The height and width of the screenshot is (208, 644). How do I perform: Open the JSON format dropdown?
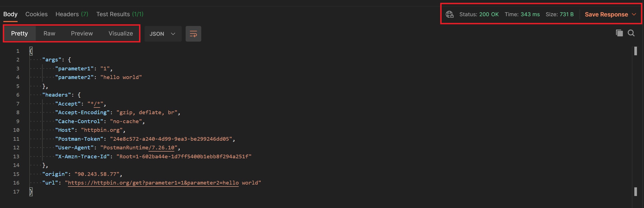click(163, 34)
